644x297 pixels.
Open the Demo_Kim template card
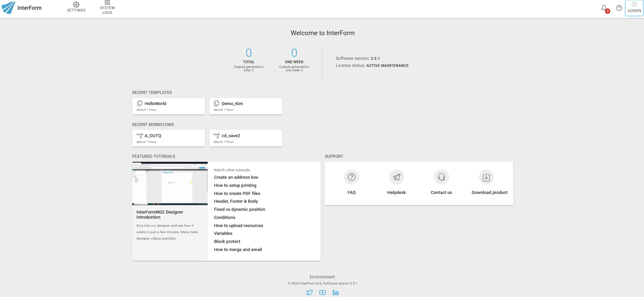tap(246, 106)
